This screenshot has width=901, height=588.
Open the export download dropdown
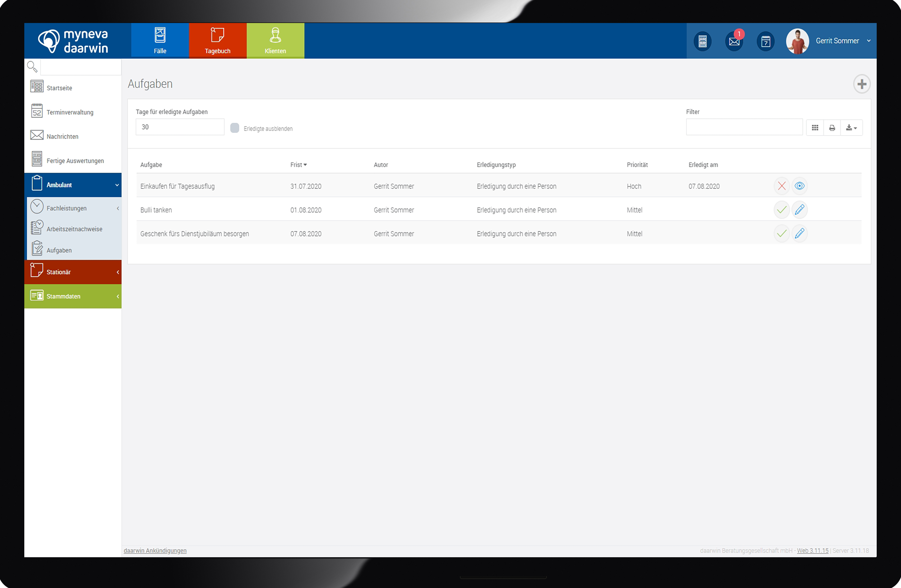851,128
